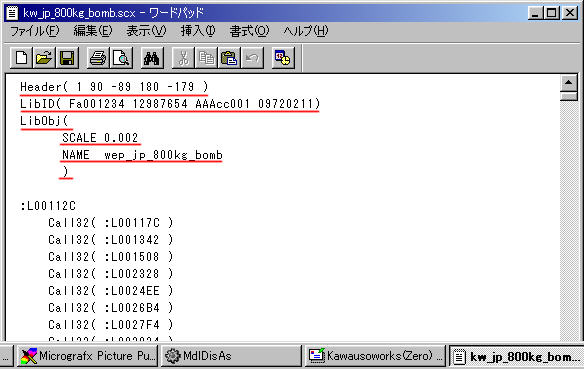Switch to Micrografx Picture Publisher taskbar button
This screenshot has height=369, width=584.
pos(88,356)
